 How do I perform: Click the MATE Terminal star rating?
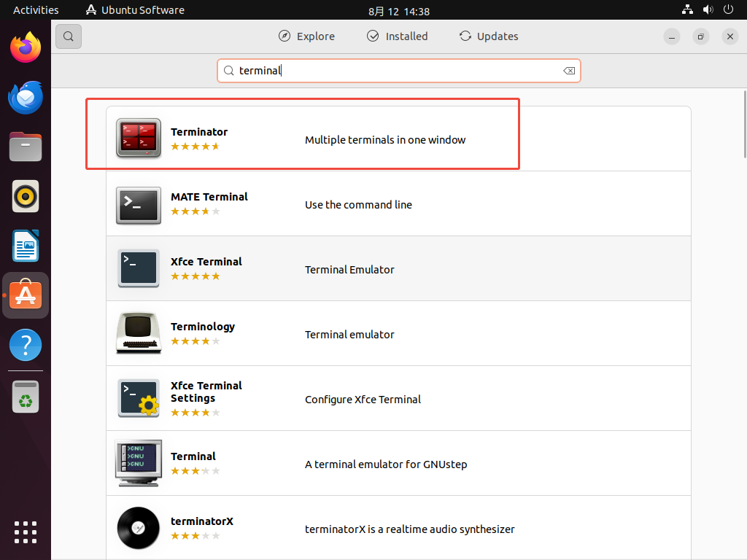[196, 211]
